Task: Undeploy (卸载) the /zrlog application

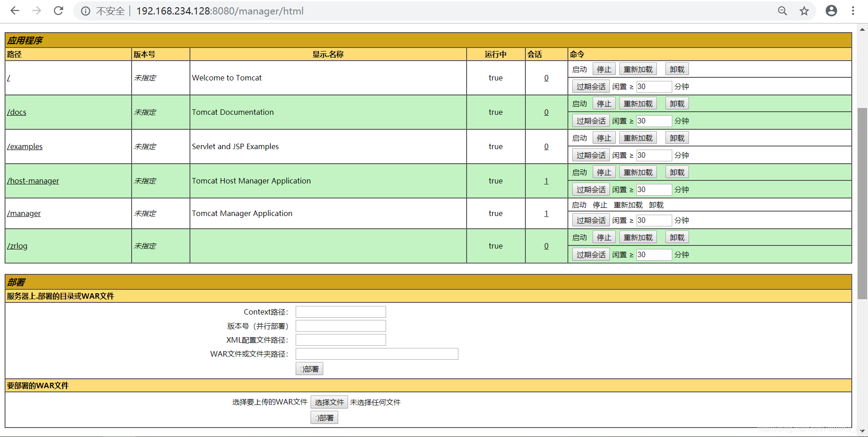Action: click(x=677, y=237)
